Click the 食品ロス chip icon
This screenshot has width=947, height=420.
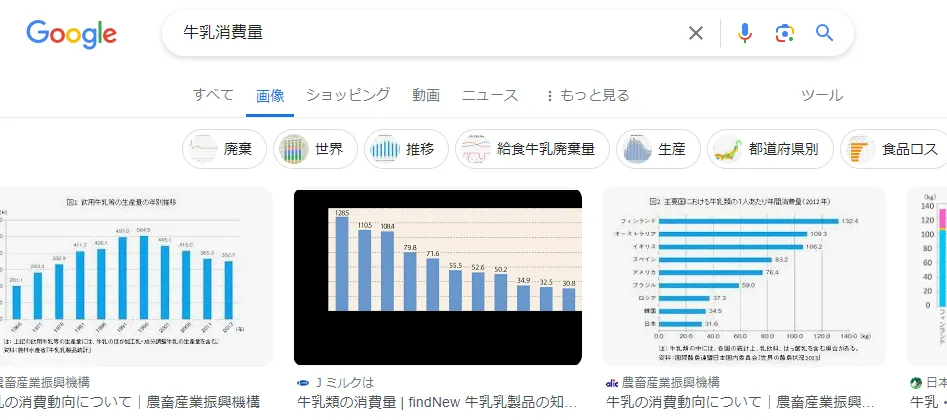coord(860,150)
